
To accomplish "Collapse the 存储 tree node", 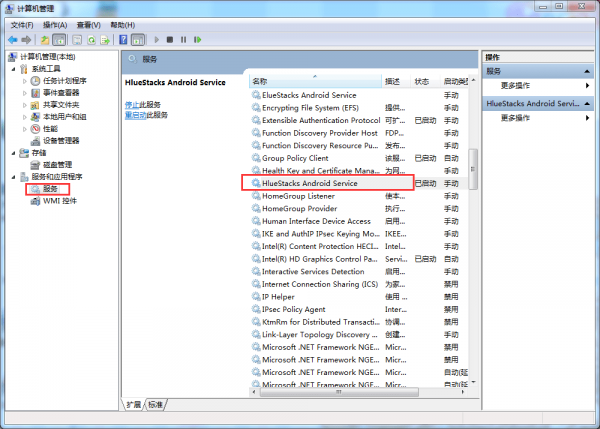I will pyautogui.click(x=13, y=153).
